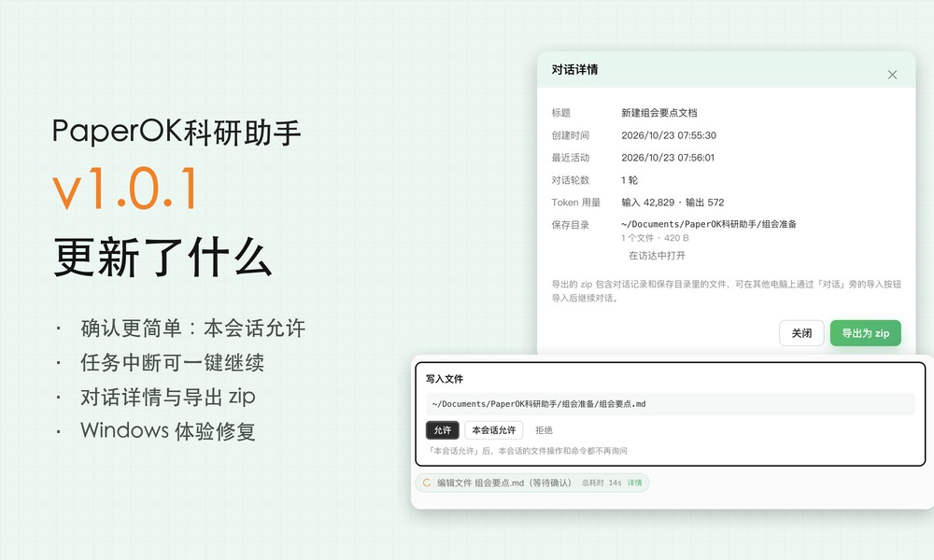Select the save path ~/Documents/PaperOK科研助手/组会准备

[x=708, y=224]
